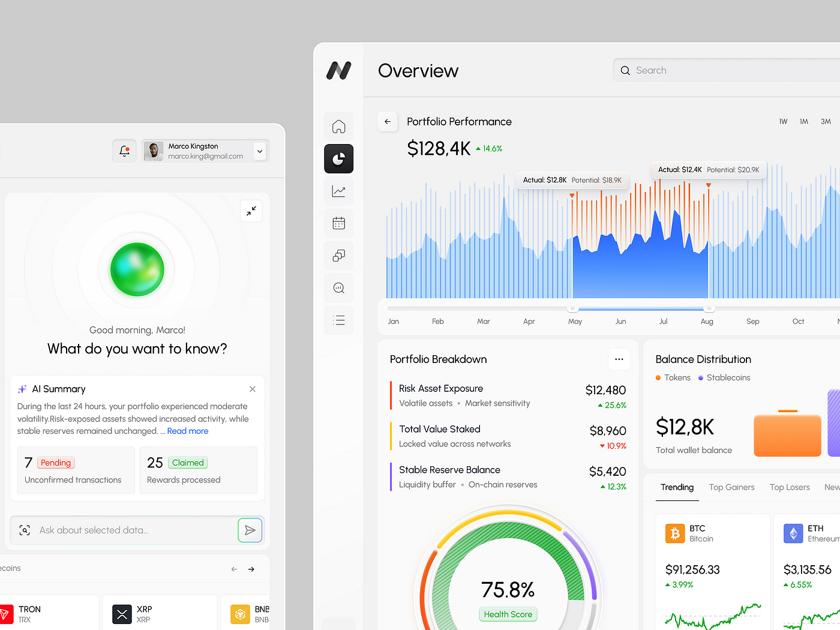The image size is (840, 630).
Task: Click the search magnifier icon
Action: (x=625, y=70)
